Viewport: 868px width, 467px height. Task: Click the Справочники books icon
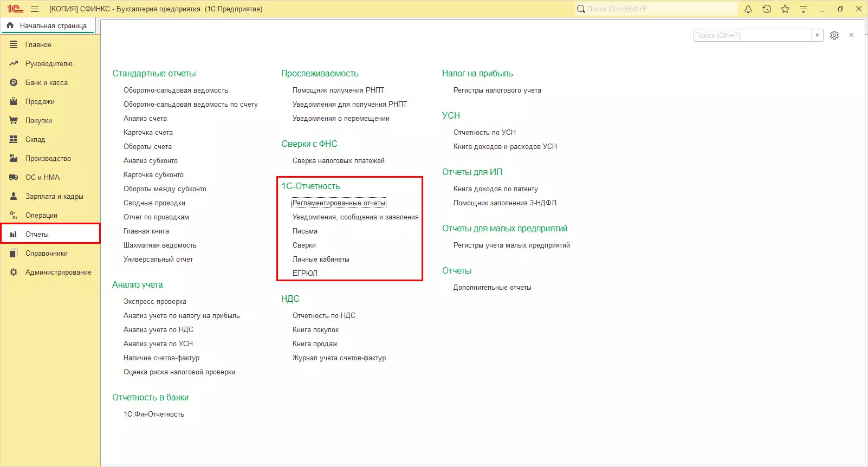(x=14, y=254)
